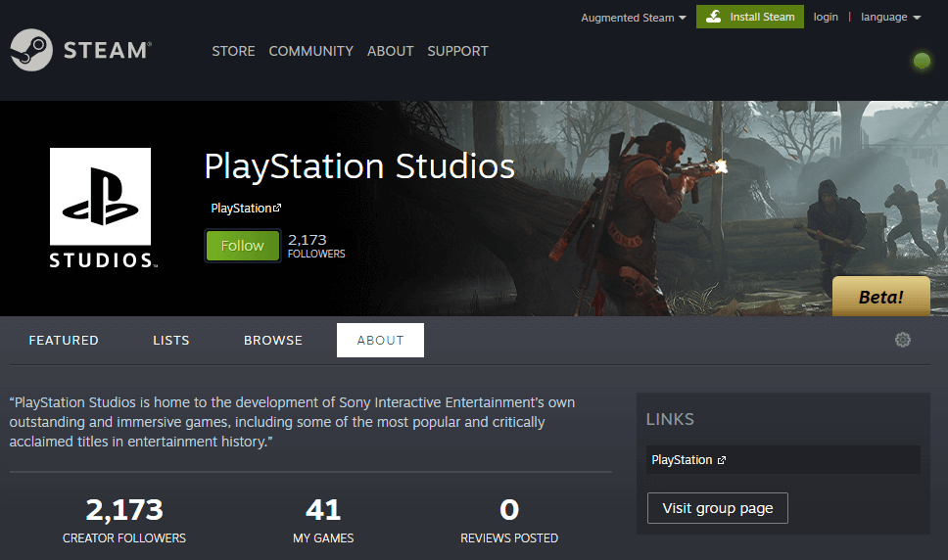The width and height of the screenshot is (948, 560).
Task: Toggle Follow for PlayStation Studios
Action: 242,246
